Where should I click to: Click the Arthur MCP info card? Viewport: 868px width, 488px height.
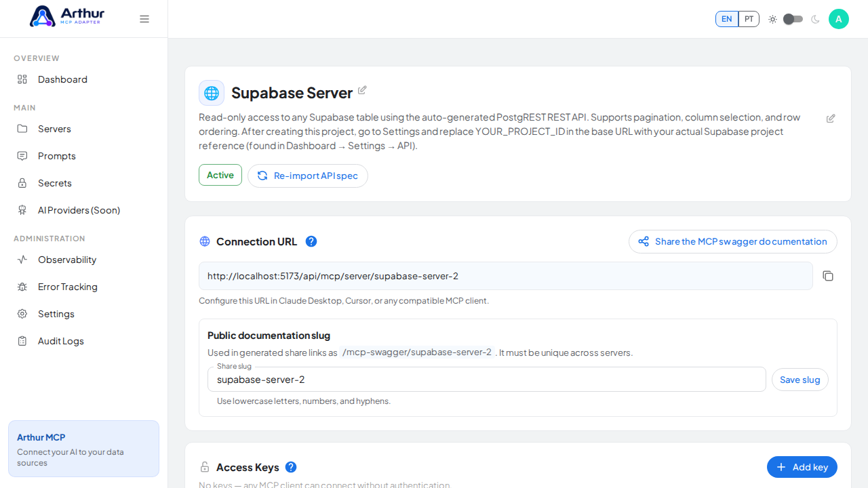point(83,449)
